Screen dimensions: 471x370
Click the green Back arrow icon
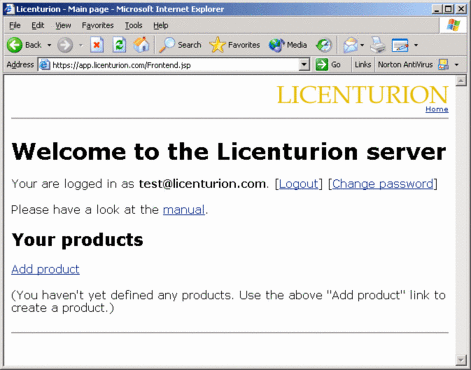point(15,45)
